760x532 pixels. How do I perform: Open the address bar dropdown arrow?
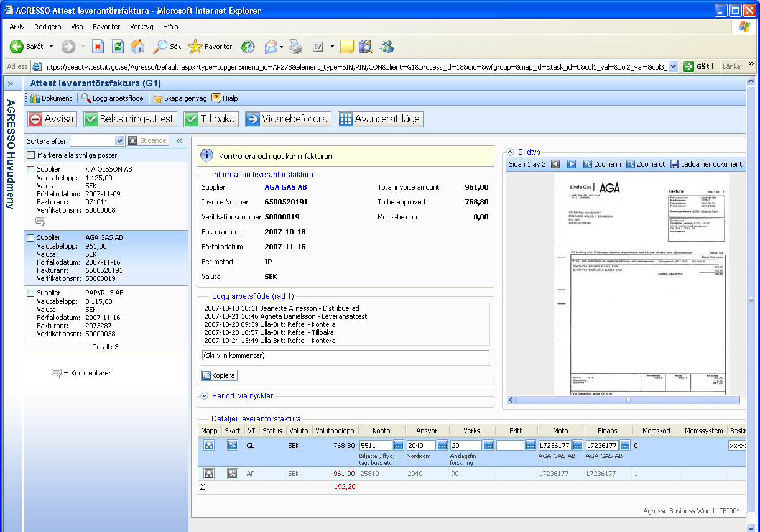(673, 66)
